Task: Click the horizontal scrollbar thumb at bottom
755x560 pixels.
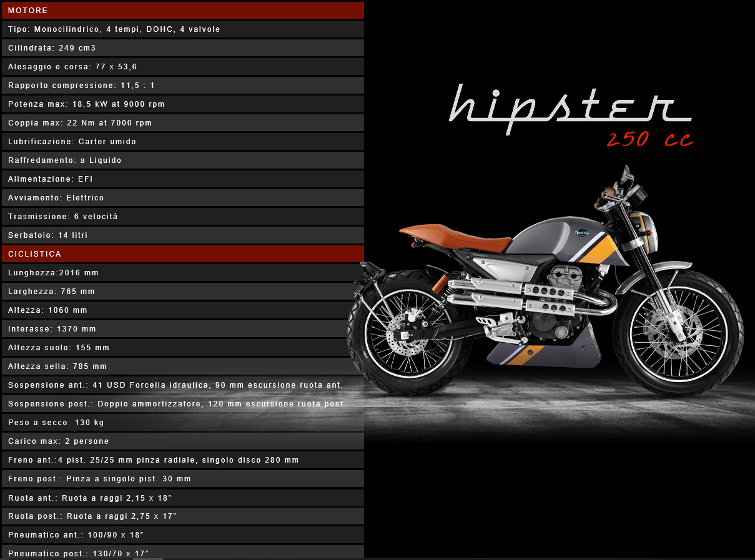Action: click(x=148, y=558)
